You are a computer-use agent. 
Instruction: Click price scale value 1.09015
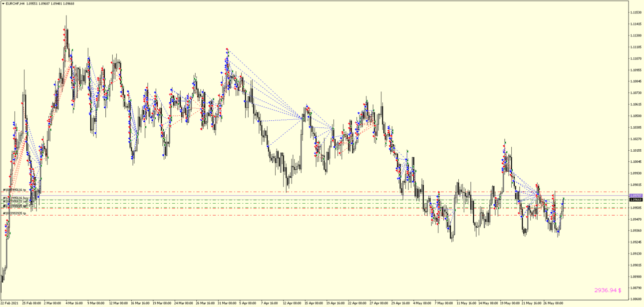pos(636,265)
